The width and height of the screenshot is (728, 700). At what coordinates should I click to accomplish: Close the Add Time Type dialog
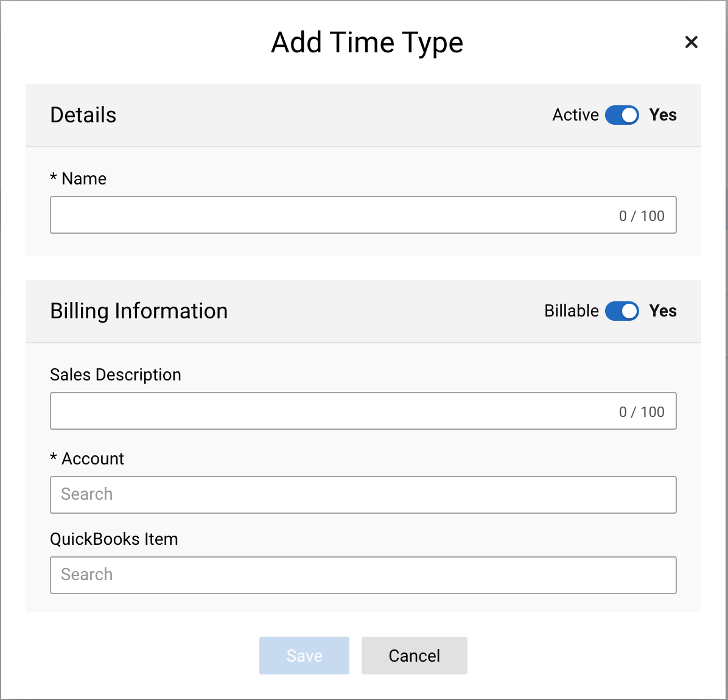(691, 42)
